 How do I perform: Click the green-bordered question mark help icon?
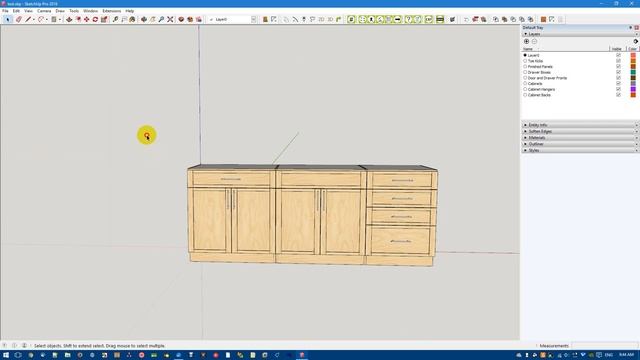[408, 19]
